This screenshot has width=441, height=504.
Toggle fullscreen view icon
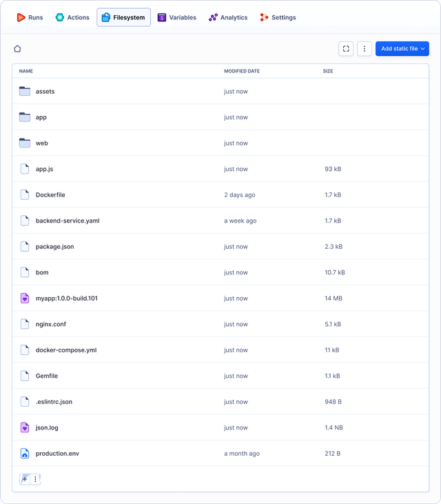coord(346,49)
